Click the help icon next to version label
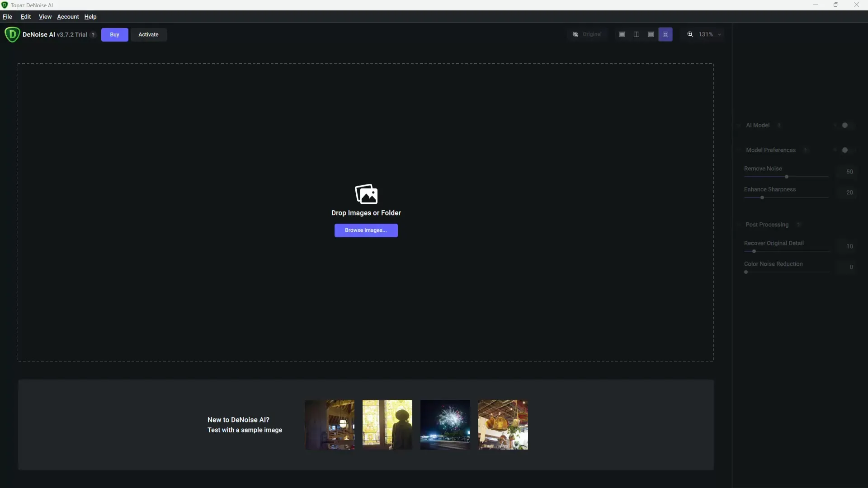 pos(93,35)
